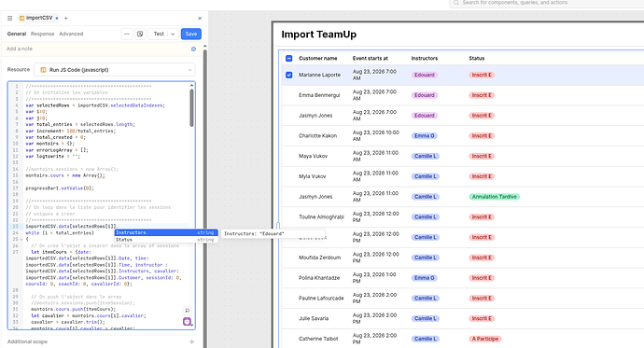Screen dimensions: 644x348
Task: Select the Maya Vukov row name
Action: pyautogui.click(x=313, y=156)
